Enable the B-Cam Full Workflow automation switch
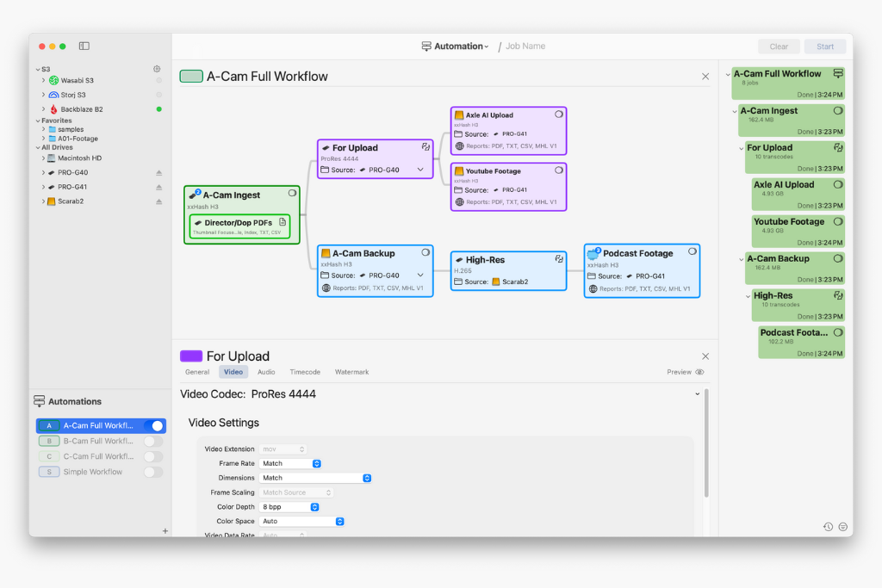This screenshot has width=882, height=588. [153, 442]
